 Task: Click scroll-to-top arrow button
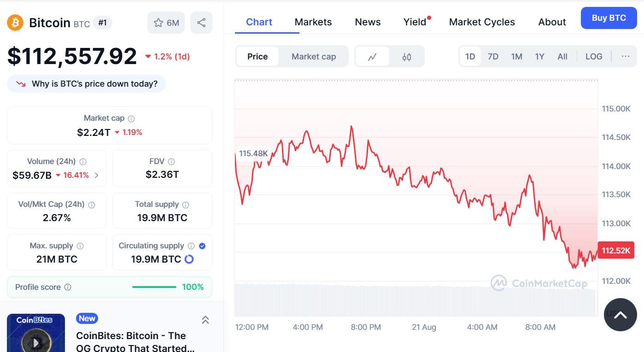(x=620, y=315)
